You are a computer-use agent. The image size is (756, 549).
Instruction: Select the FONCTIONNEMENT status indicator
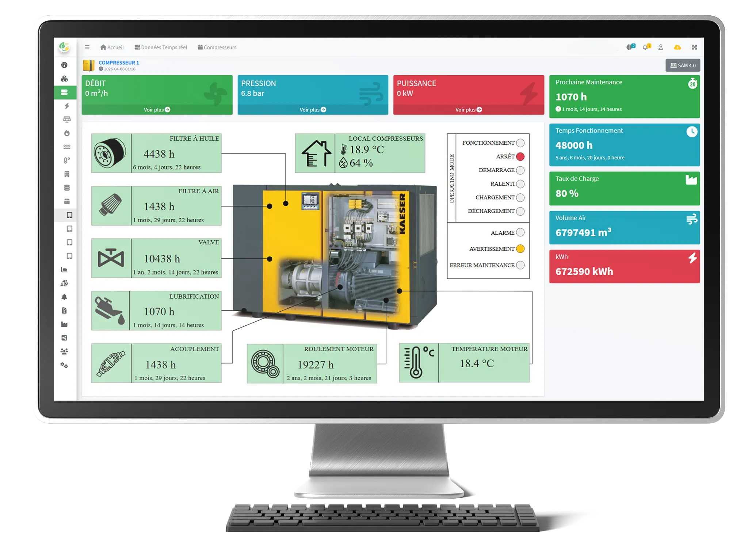click(520, 143)
